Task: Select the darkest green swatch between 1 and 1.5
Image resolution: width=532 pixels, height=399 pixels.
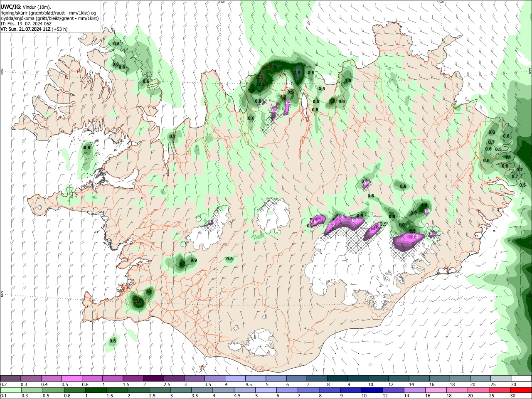Action: 96,390
